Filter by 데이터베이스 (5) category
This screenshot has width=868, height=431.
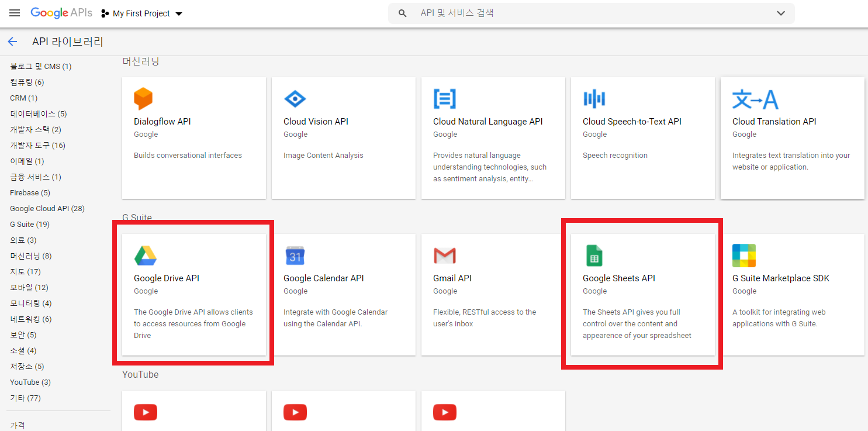pyautogui.click(x=39, y=114)
